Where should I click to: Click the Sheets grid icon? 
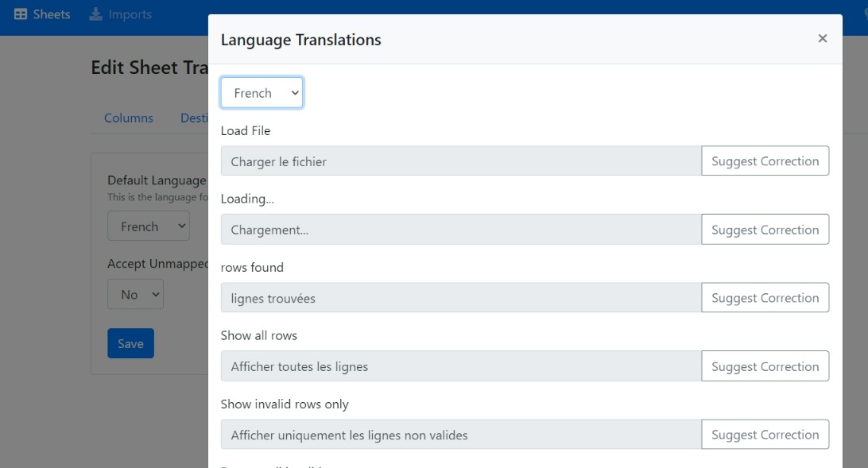tap(21, 14)
